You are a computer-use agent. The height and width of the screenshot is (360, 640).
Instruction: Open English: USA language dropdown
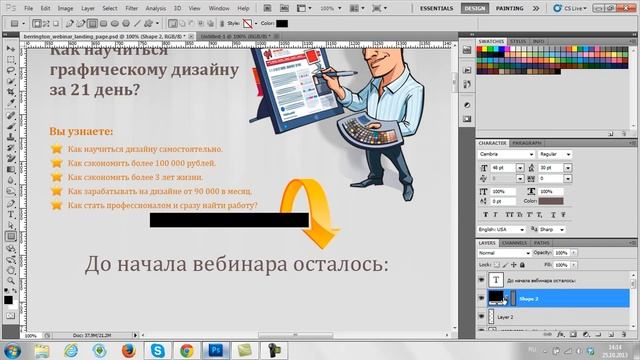(x=501, y=229)
